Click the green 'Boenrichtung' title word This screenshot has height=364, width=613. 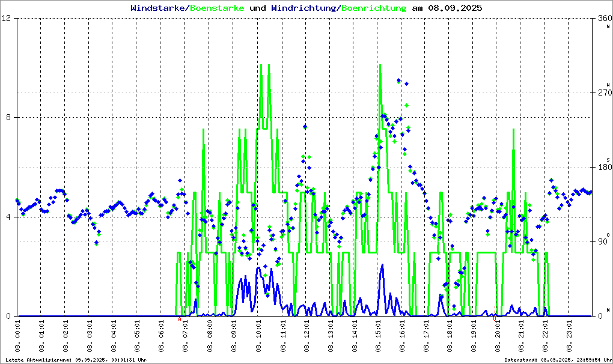point(374,8)
